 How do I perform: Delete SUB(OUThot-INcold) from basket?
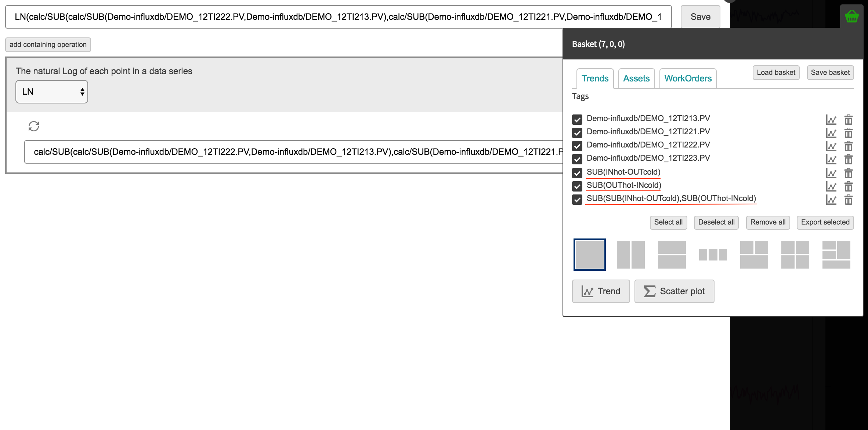pyautogui.click(x=849, y=186)
